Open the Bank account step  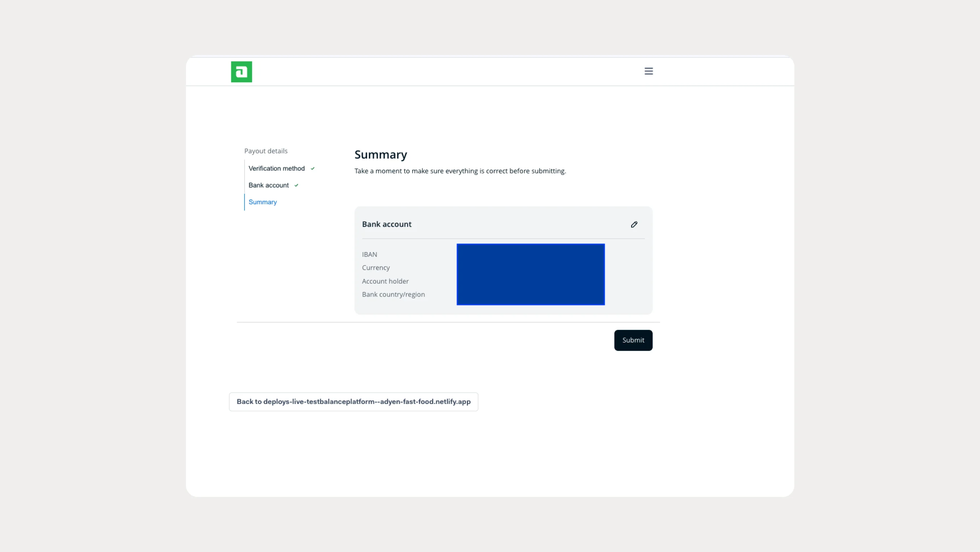pos(268,185)
